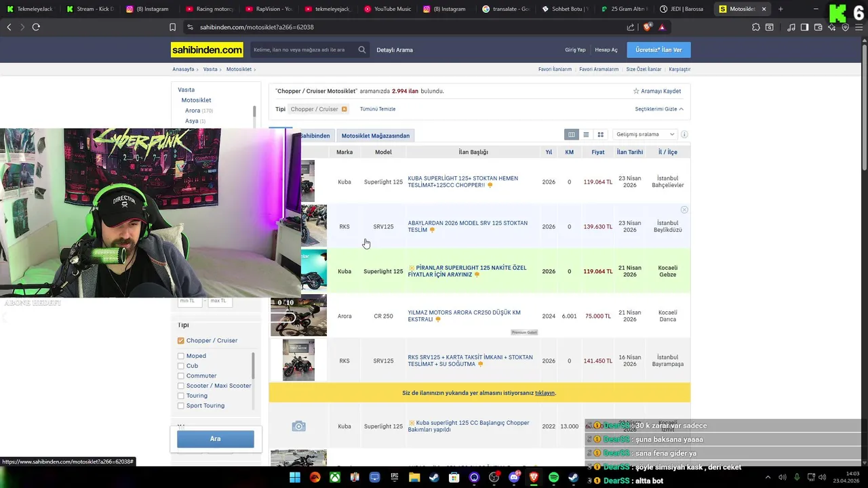Viewport: 868px width, 488px height.
Task: Click the Aramayı Kaydet star icon
Action: 636,91
